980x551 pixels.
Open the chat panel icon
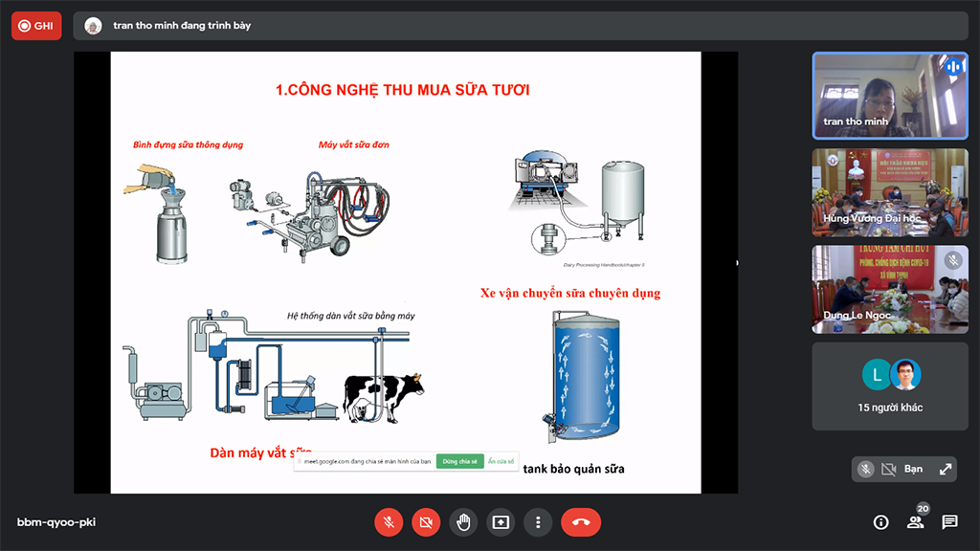pos(949,522)
